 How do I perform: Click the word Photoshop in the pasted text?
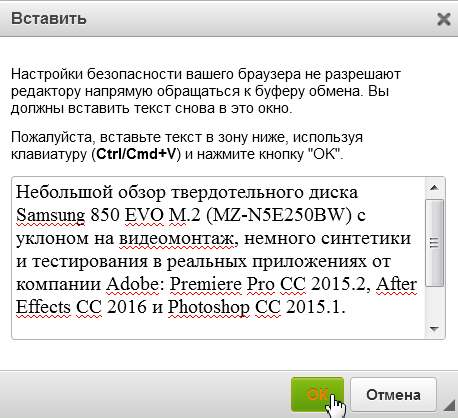point(209,307)
